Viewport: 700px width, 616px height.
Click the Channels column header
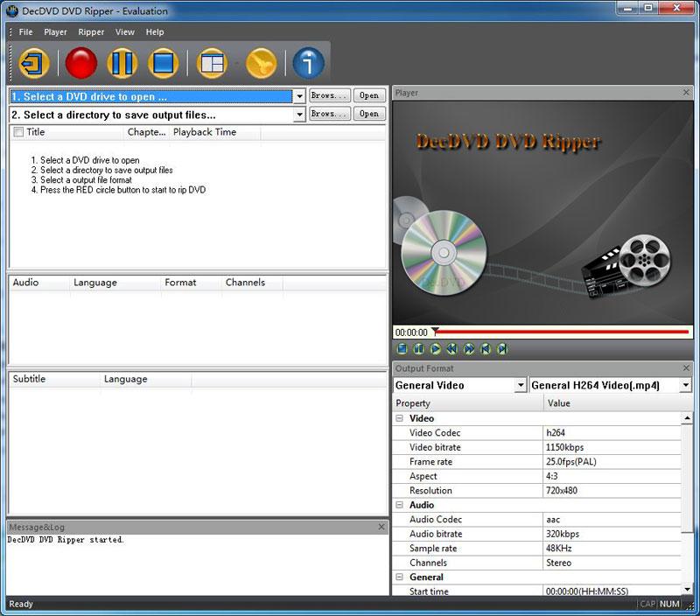coord(252,283)
